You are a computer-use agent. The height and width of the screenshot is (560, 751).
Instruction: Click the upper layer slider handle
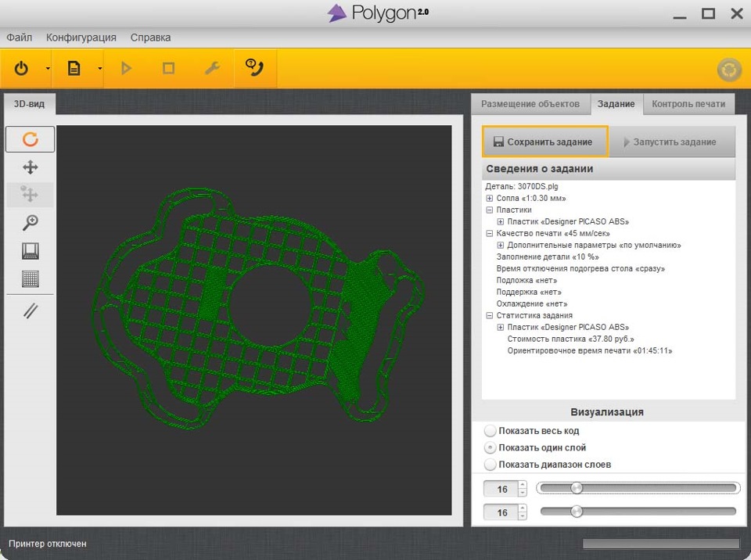tap(577, 488)
